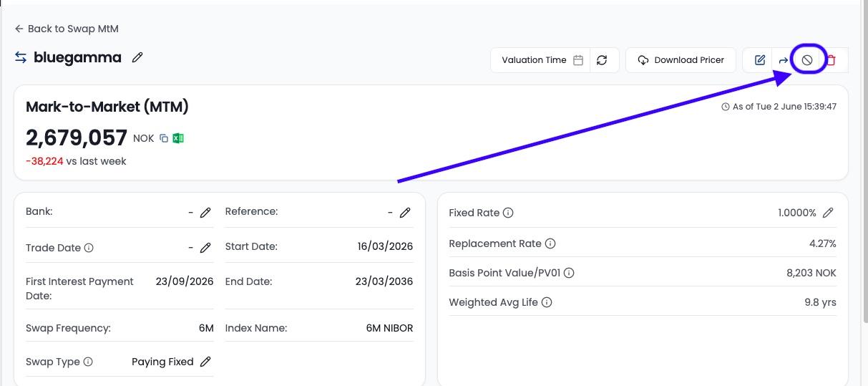Click the As of Tue 2 June timestamp
The width and height of the screenshot is (868, 386).
pyautogui.click(x=779, y=107)
